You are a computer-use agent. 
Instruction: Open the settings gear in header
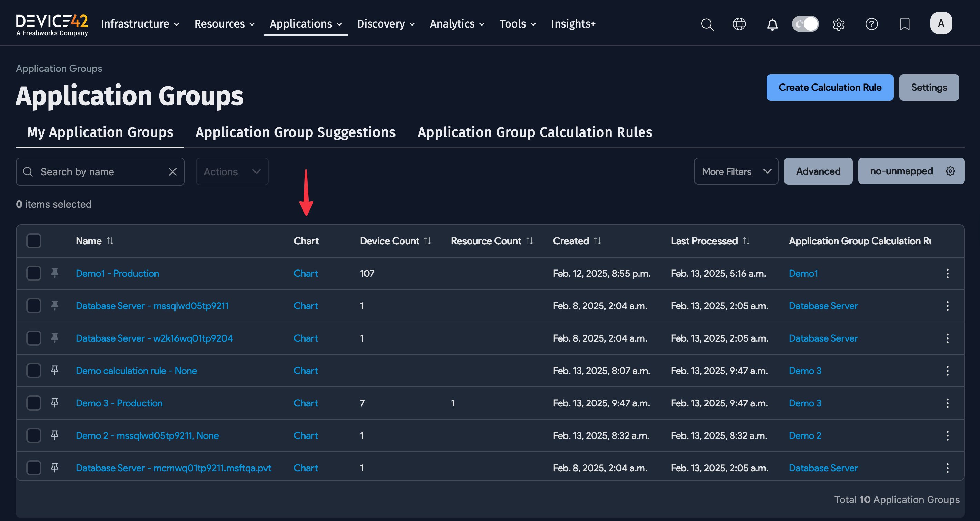[x=839, y=24]
